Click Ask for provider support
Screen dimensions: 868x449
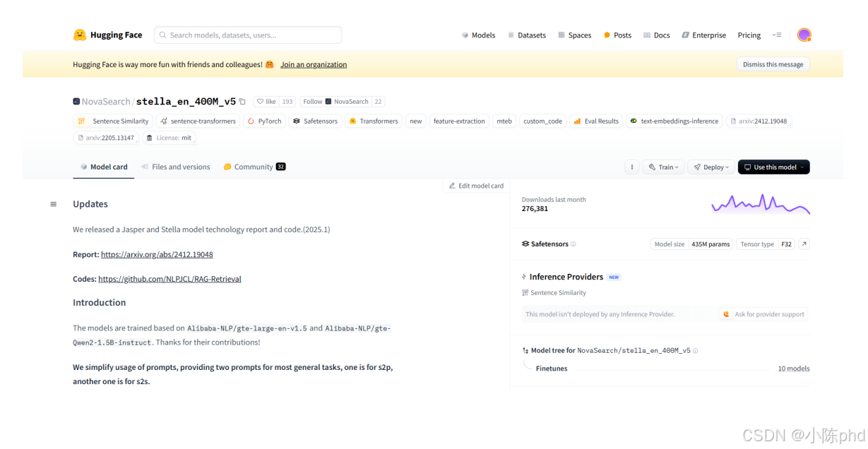[763, 314]
